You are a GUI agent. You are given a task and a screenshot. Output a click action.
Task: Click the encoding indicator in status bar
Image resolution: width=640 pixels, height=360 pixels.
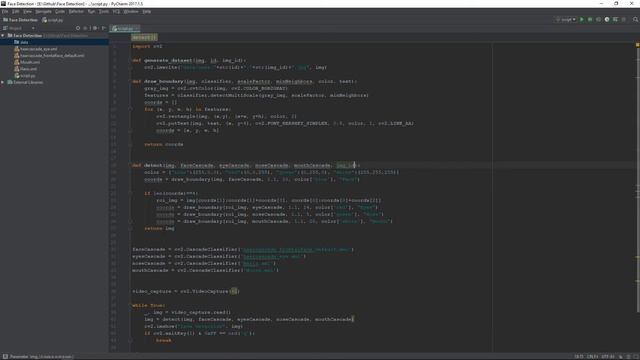pos(608,357)
